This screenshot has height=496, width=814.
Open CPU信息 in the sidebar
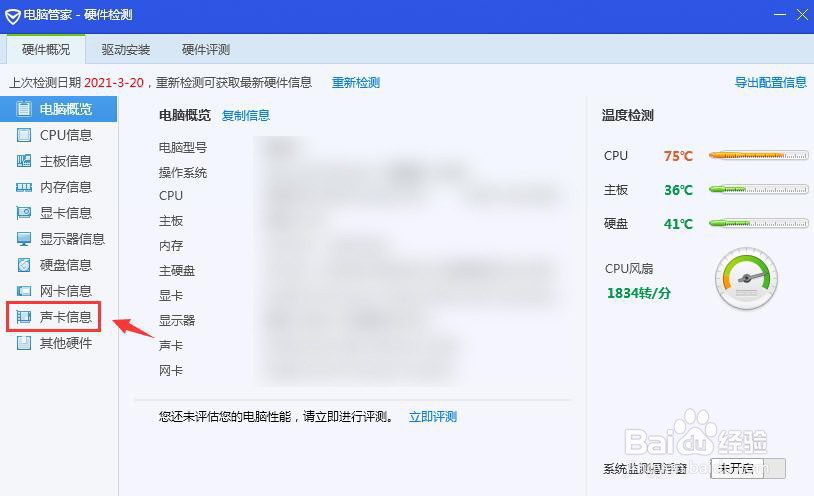tap(59, 135)
